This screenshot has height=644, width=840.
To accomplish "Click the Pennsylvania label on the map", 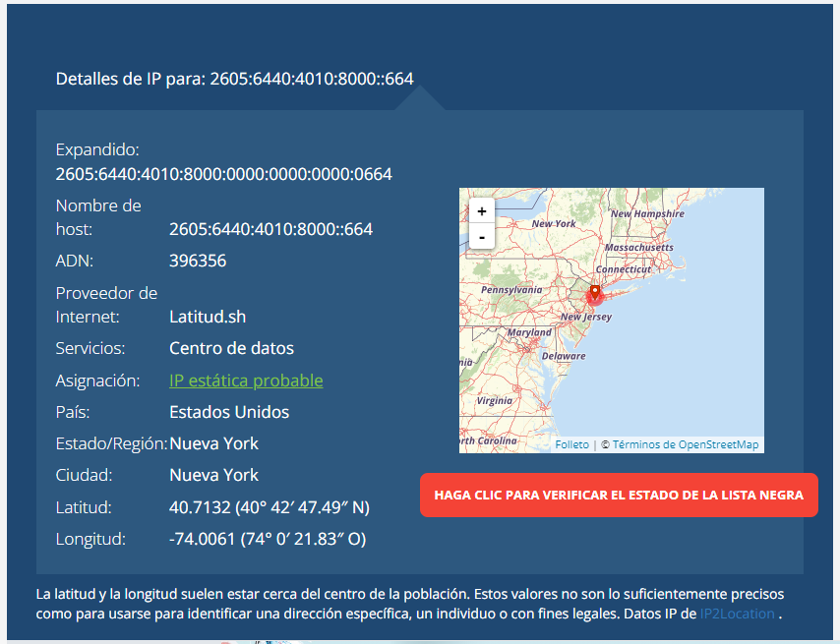I will pyautogui.click(x=510, y=290).
